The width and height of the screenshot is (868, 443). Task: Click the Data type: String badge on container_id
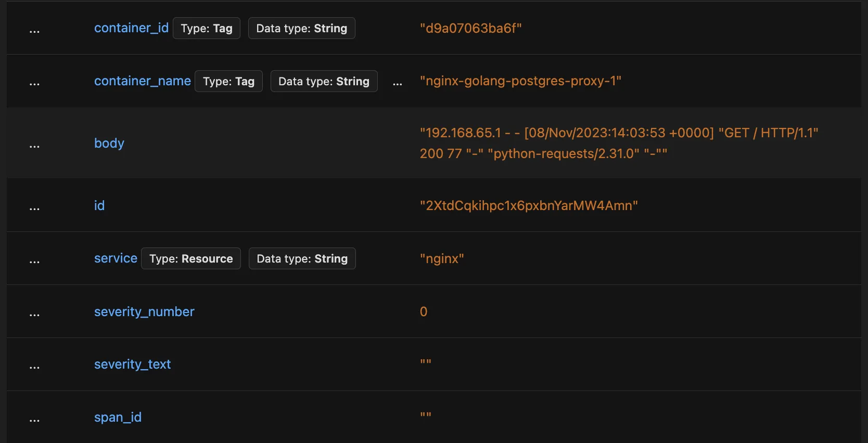(x=302, y=28)
